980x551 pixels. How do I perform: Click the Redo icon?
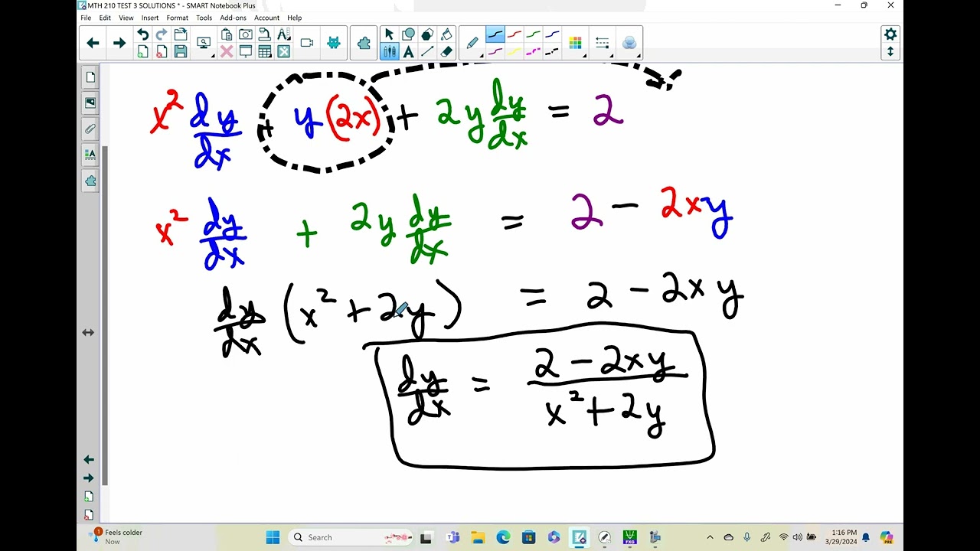point(162,34)
